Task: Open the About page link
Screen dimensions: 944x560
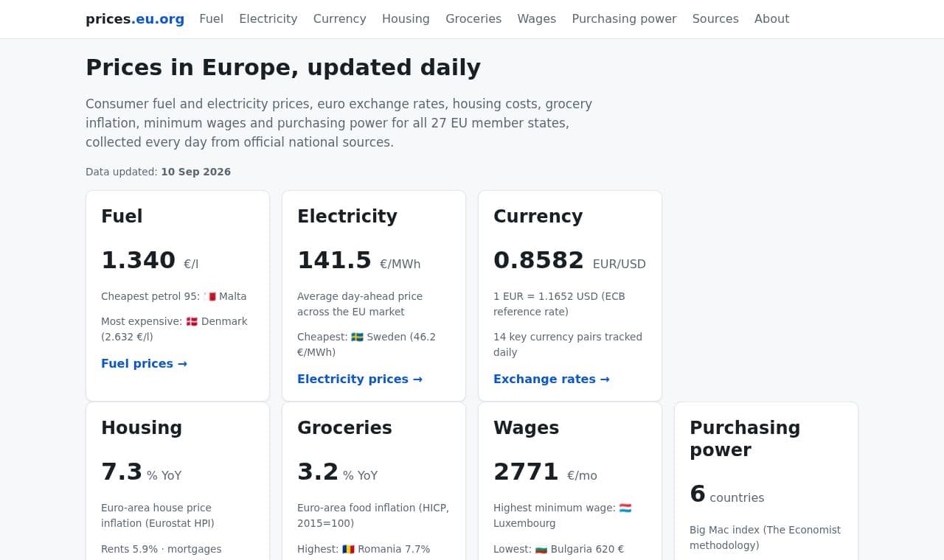Action: pos(771,19)
